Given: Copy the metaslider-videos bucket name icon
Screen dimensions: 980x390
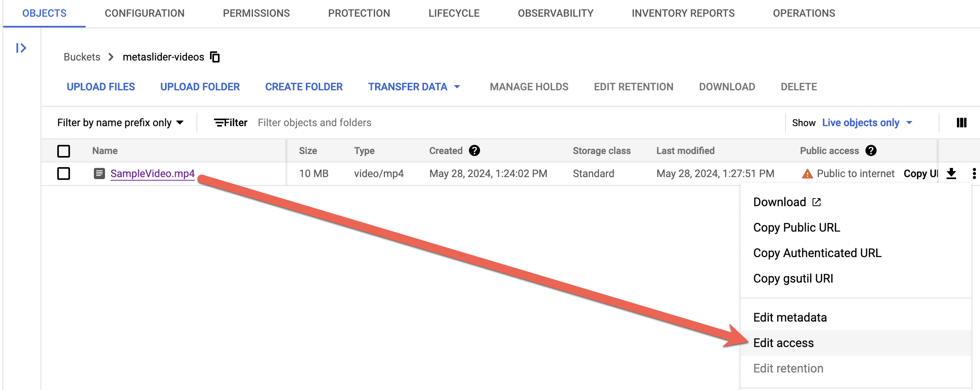Looking at the screenshot, I should click(215, 57).
